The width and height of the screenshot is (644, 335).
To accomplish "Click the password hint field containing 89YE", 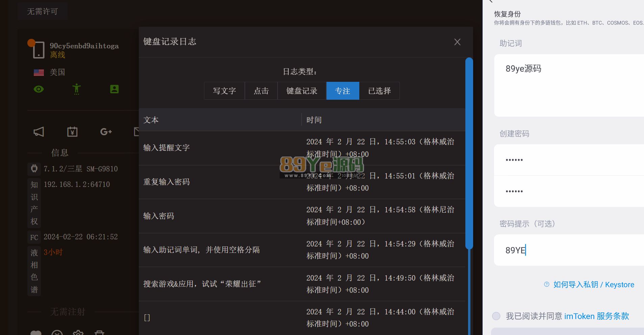I will (569, 250).
